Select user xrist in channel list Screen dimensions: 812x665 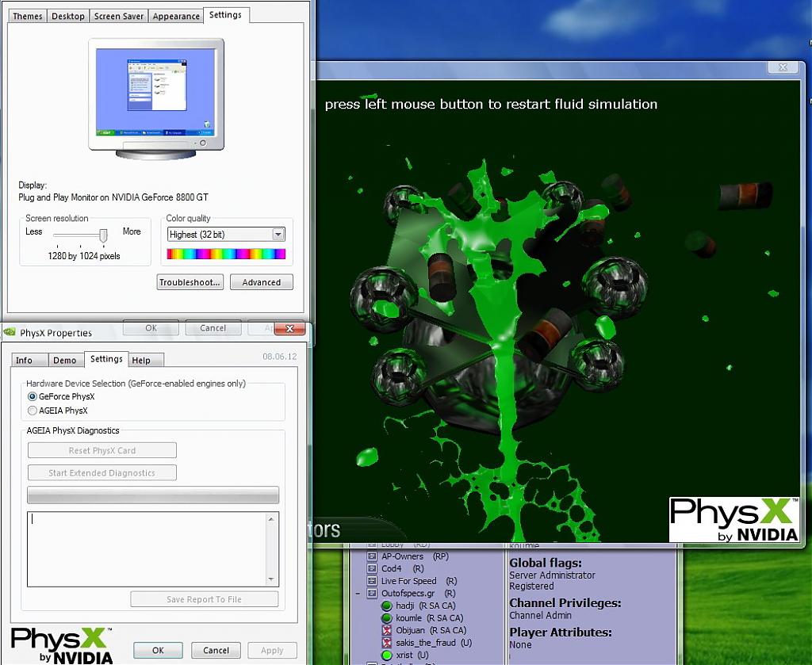tap(405, 655)
